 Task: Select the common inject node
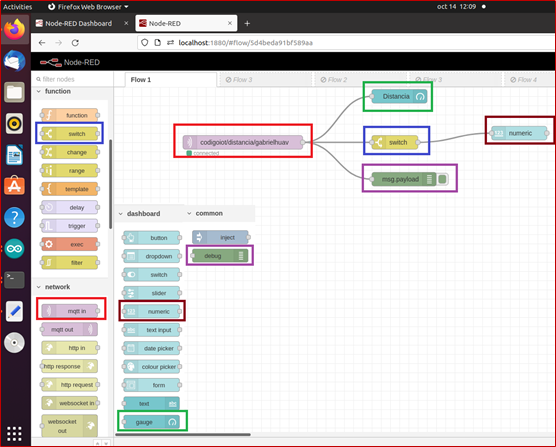tap(221, 238)
